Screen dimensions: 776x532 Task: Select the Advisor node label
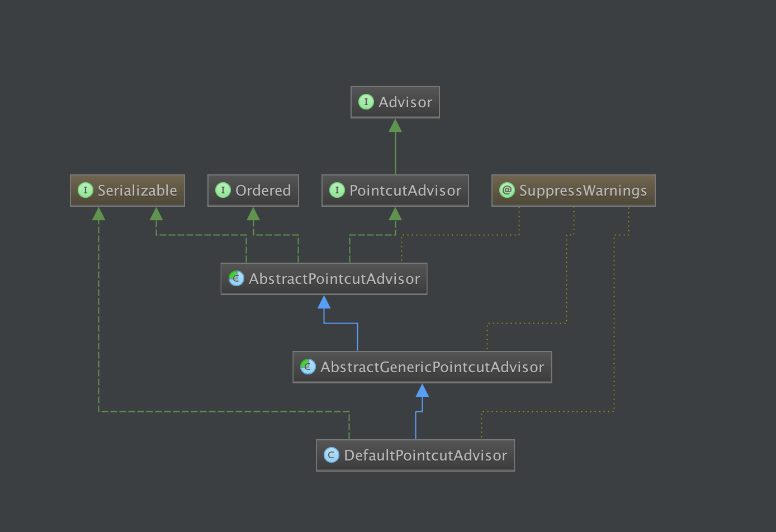[405, 102]
